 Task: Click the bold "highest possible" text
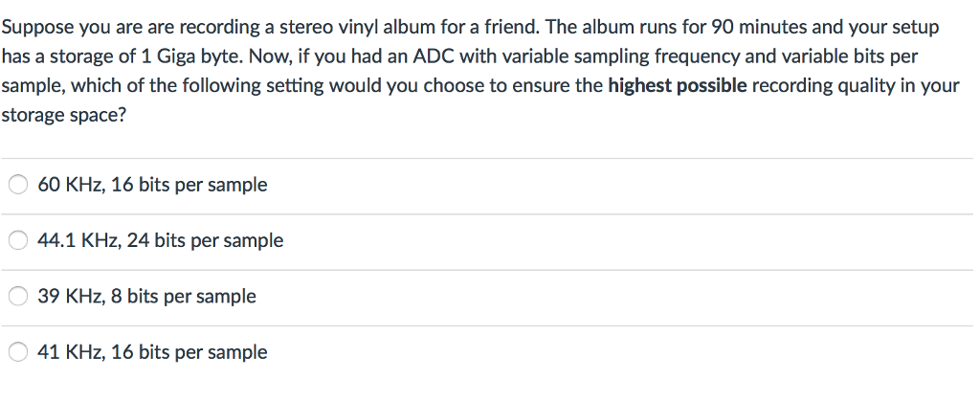[678, 86]
